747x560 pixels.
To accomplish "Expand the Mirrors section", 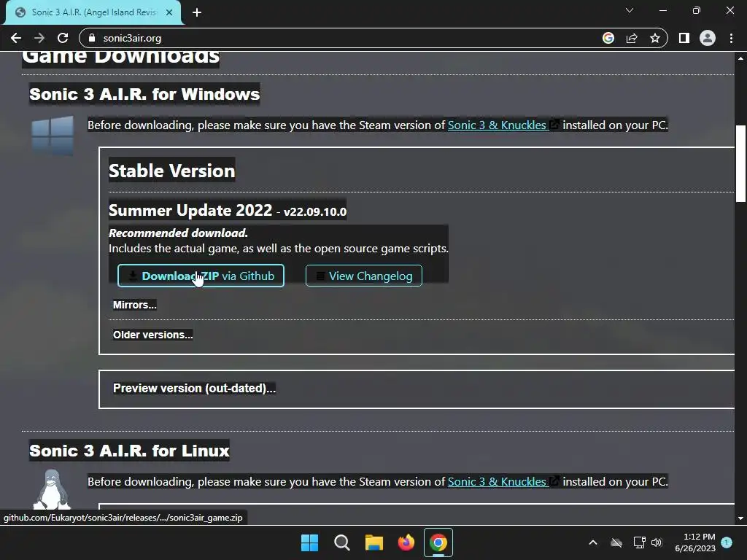I will (x=134, y=305).
